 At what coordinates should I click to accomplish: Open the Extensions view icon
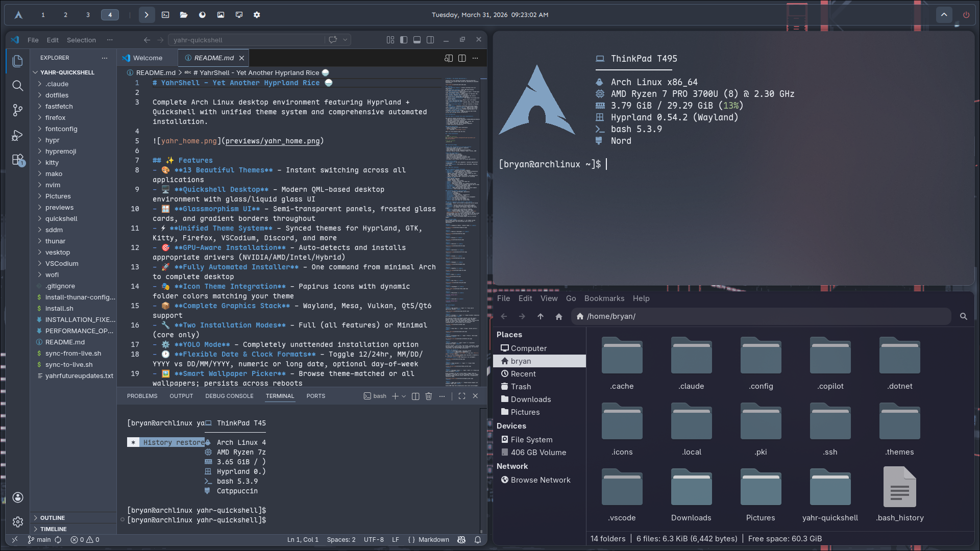(17, 160)
